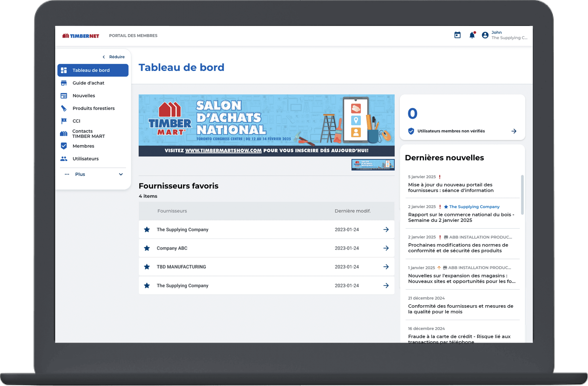
Task: Click the Salon d'achats national banner
Action: (x=267, y=125)
